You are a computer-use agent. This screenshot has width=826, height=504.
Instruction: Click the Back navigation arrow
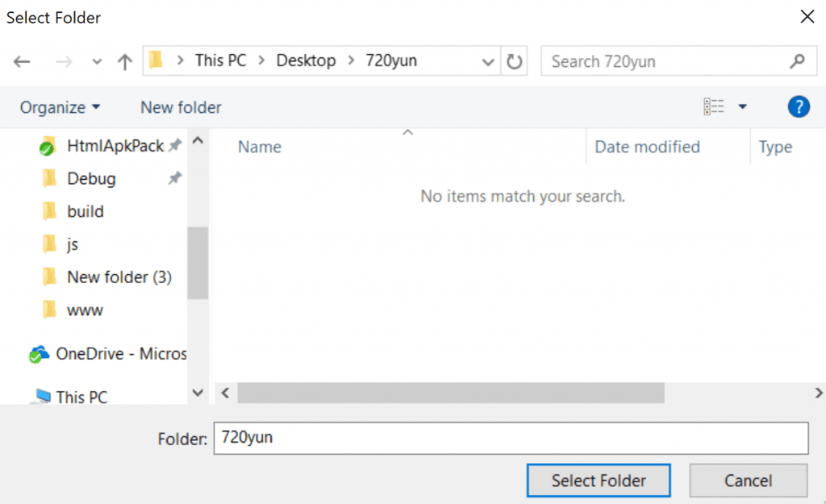(x=22, y=62)
